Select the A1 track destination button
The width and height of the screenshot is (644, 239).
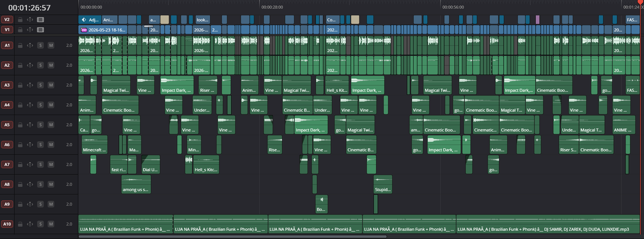(7, 46)
